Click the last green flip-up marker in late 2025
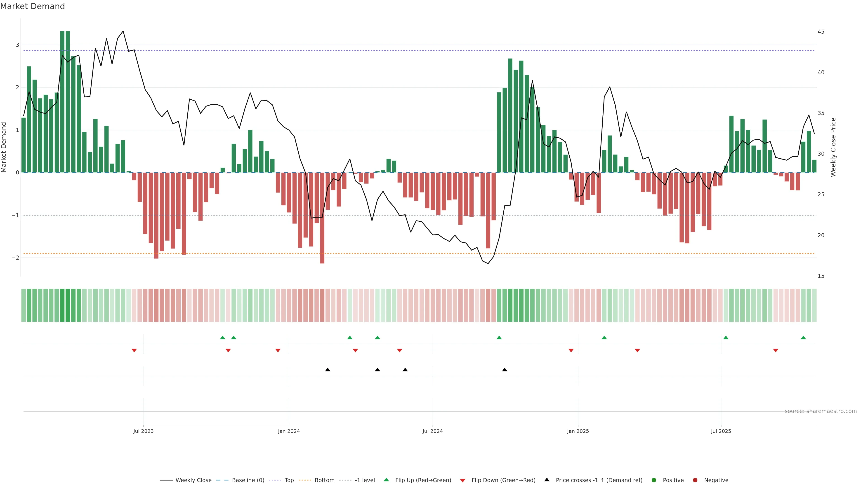Screen dimensions: 868x488 [803, 338]
